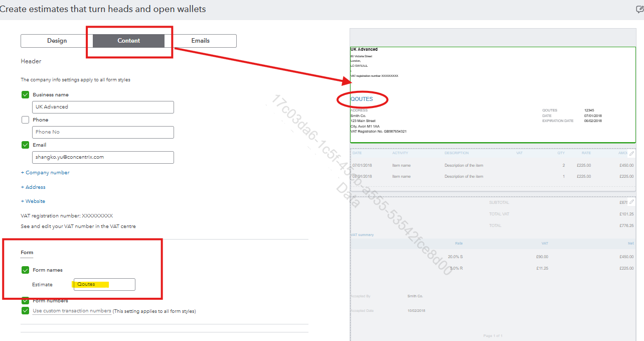The image size is (644, 341).
Task: Uncheck the Business name checkbox
Action: click(25, 94)
